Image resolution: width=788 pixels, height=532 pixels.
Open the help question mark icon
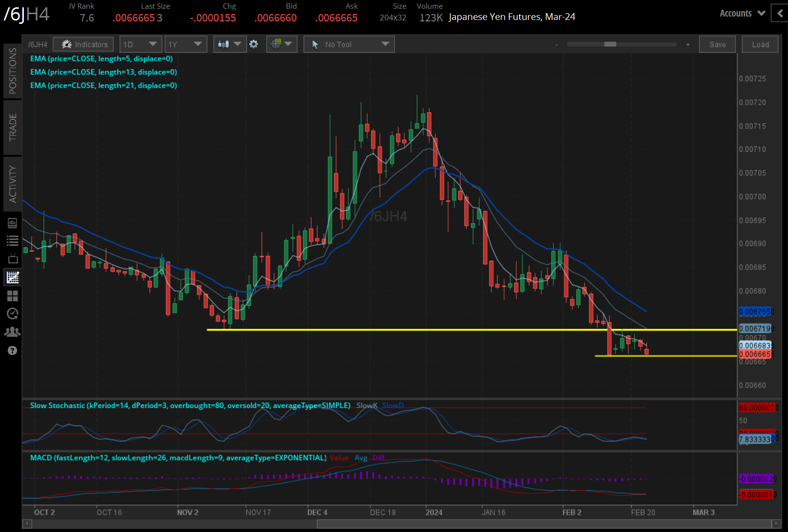[x=13, y=350]
